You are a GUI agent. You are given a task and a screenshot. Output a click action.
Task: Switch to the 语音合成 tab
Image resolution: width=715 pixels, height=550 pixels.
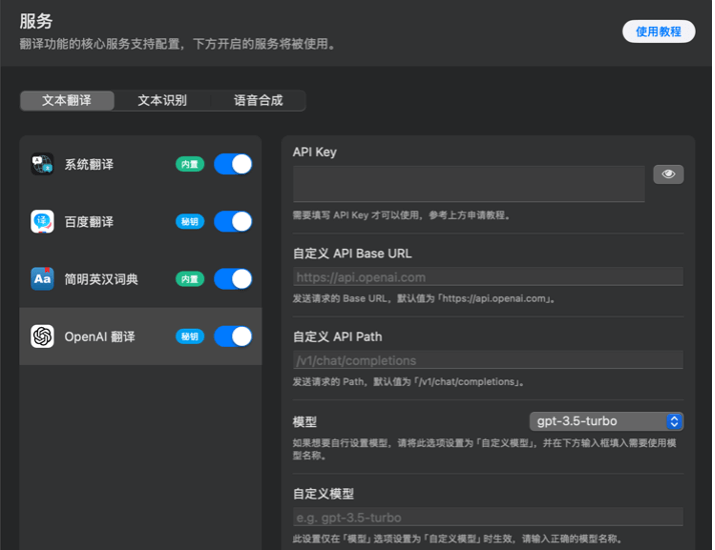click(x=258, y=100)
